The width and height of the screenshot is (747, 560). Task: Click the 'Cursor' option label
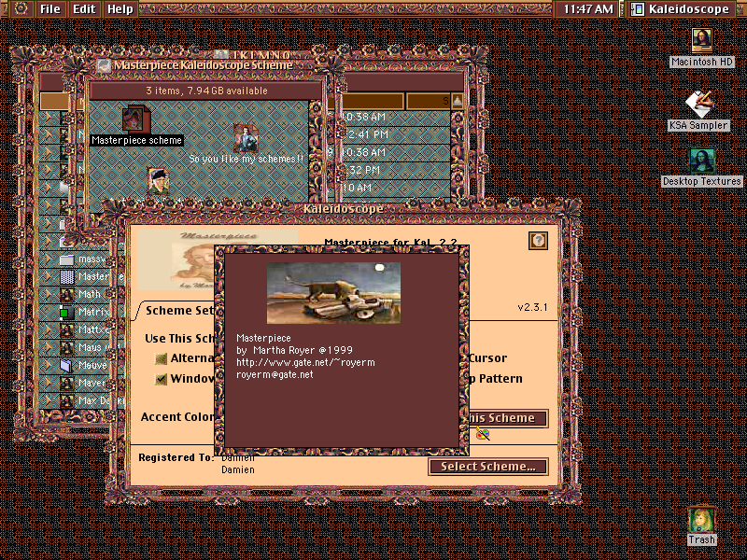tap(487, 358)
